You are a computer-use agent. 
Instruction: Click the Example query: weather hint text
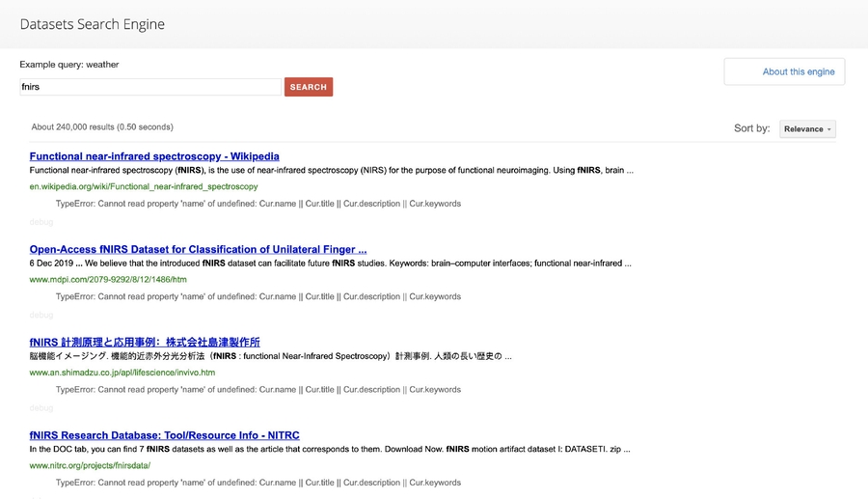[69, 65]
